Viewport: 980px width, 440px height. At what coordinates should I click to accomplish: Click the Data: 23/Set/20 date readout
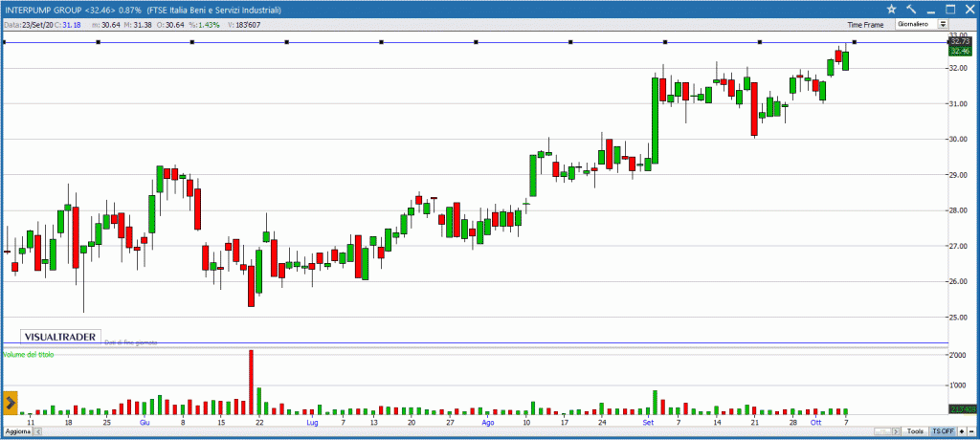tap(27, 25)
